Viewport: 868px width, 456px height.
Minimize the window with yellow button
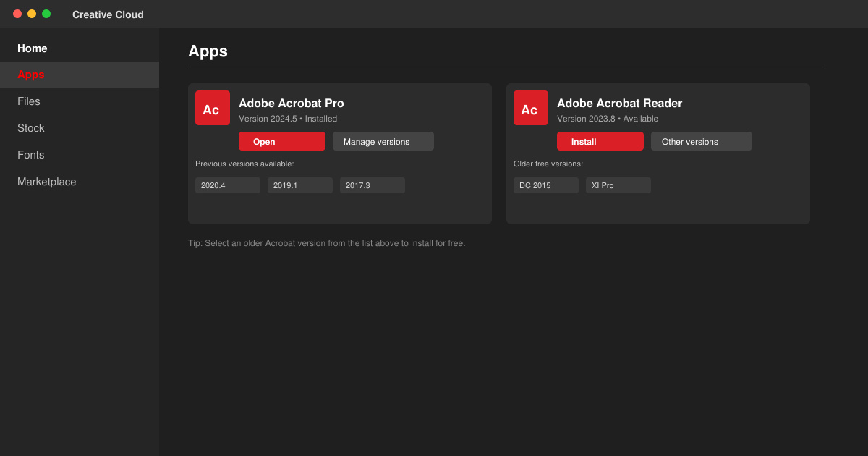(x=32, y=14)
